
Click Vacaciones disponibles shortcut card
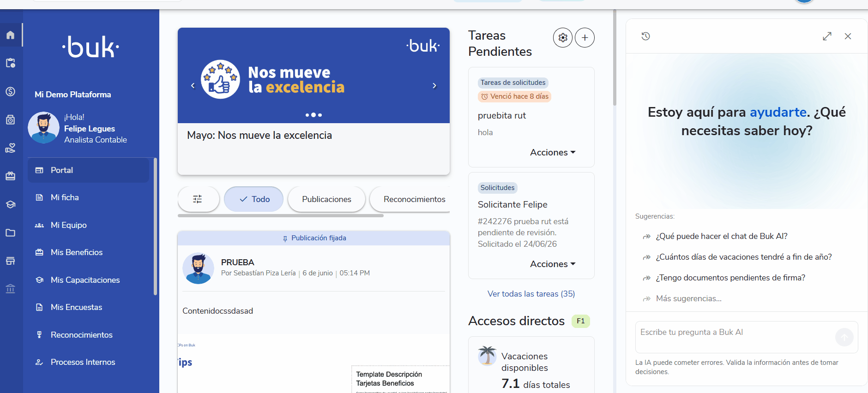coord(531,365)
